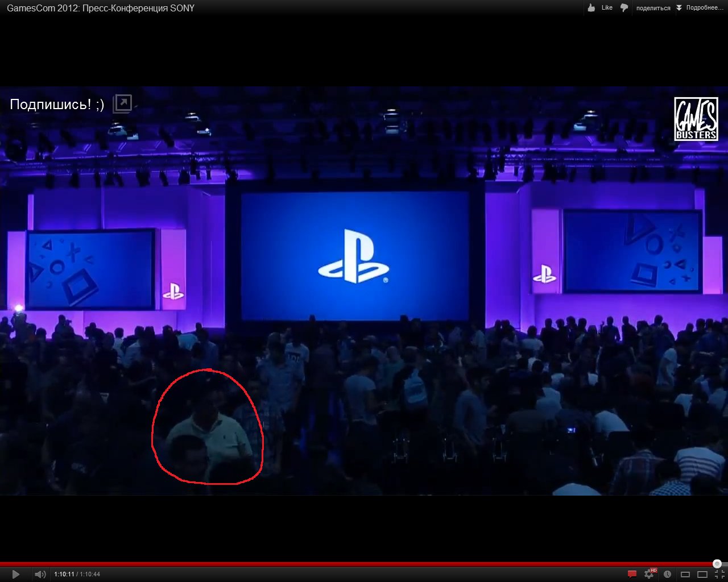
Task: Play the video with the play button
Action: [15, 574]
